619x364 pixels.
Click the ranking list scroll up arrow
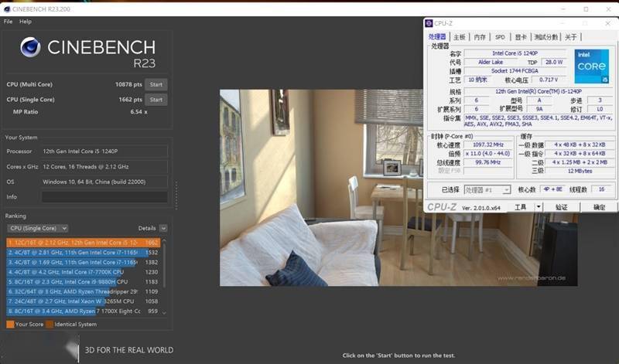tap(164, 240)
